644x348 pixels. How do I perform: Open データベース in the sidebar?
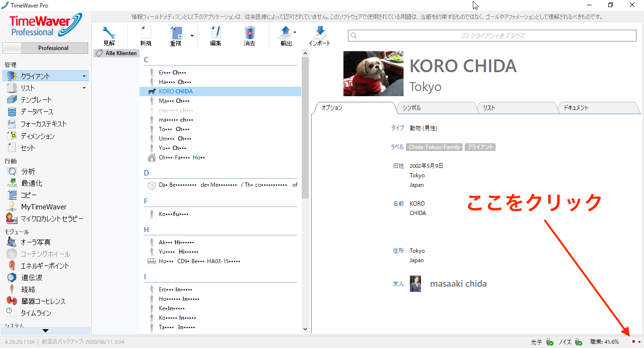click(x=37, y=112)
